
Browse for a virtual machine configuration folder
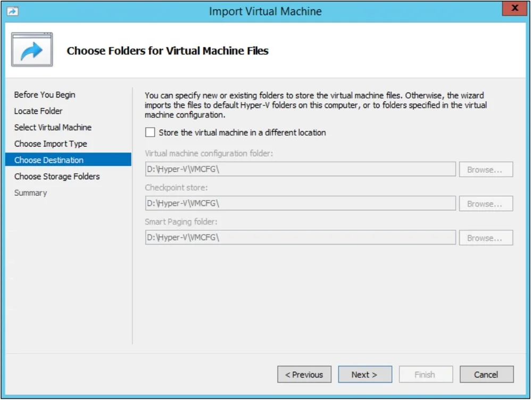pos(485,169)
